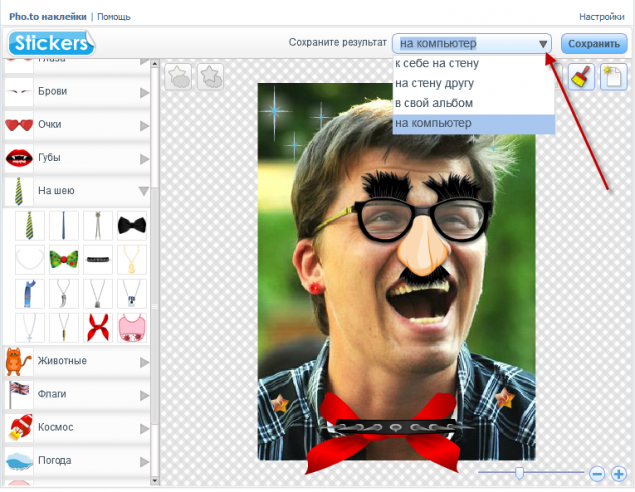The width and height of the screenshot is (635, 492).
Task: Click the category list scrollbar down arrow
Action: [x=155, y=481]
